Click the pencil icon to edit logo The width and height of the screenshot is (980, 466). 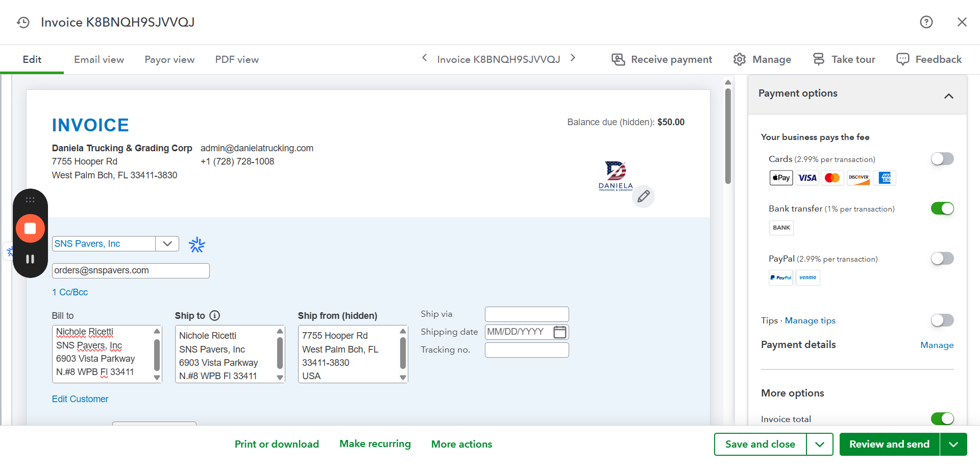click(643, 196)
